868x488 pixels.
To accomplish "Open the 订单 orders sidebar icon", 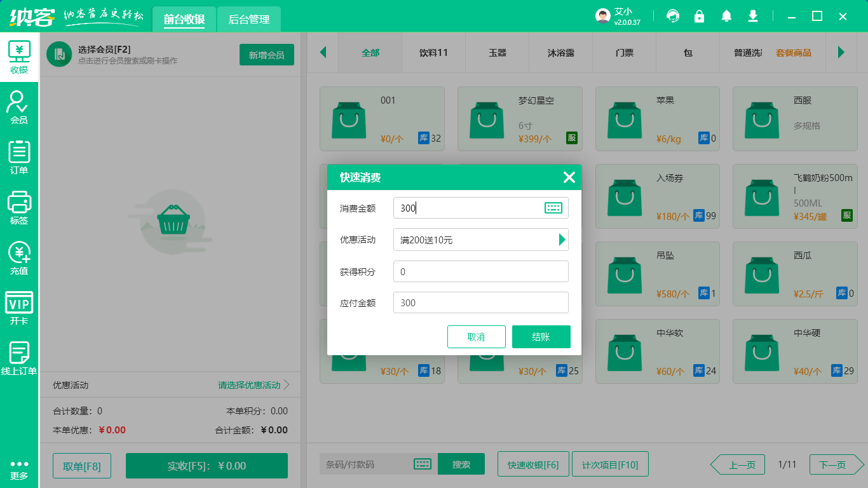I will click(19, 157).
